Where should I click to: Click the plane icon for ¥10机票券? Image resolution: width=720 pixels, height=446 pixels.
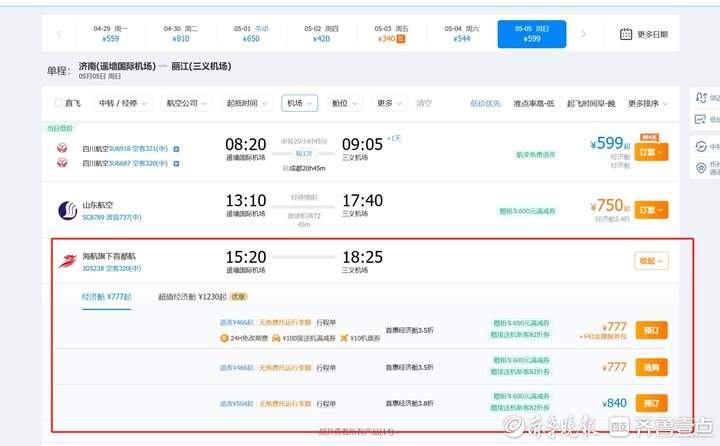coord(344,338)
